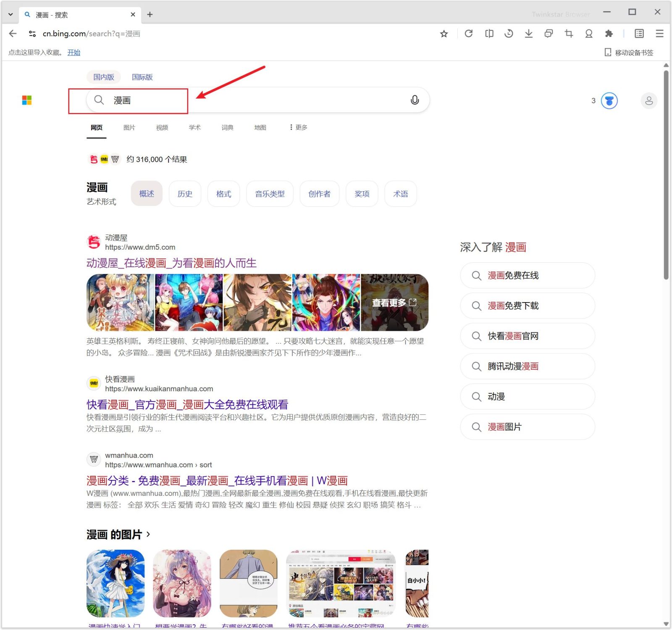Go back with the browser back arrow

pyautogui.click(x=13, y=34)
